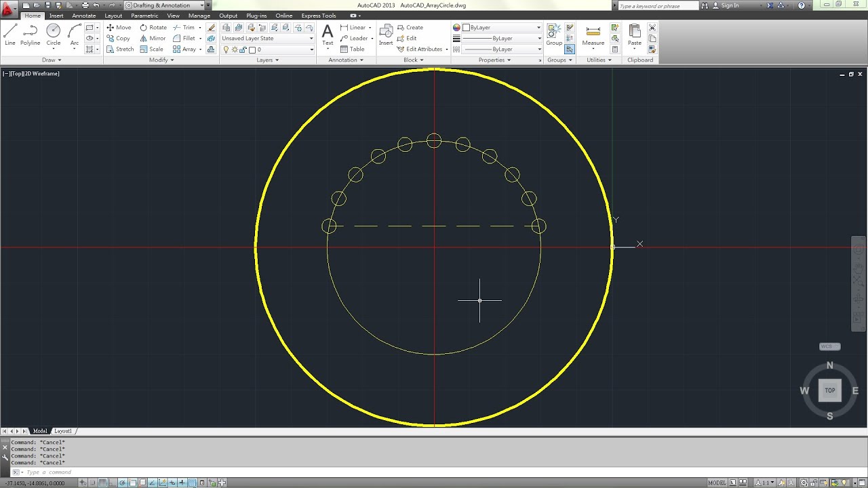Insert a Table

(x=352, y=49)
